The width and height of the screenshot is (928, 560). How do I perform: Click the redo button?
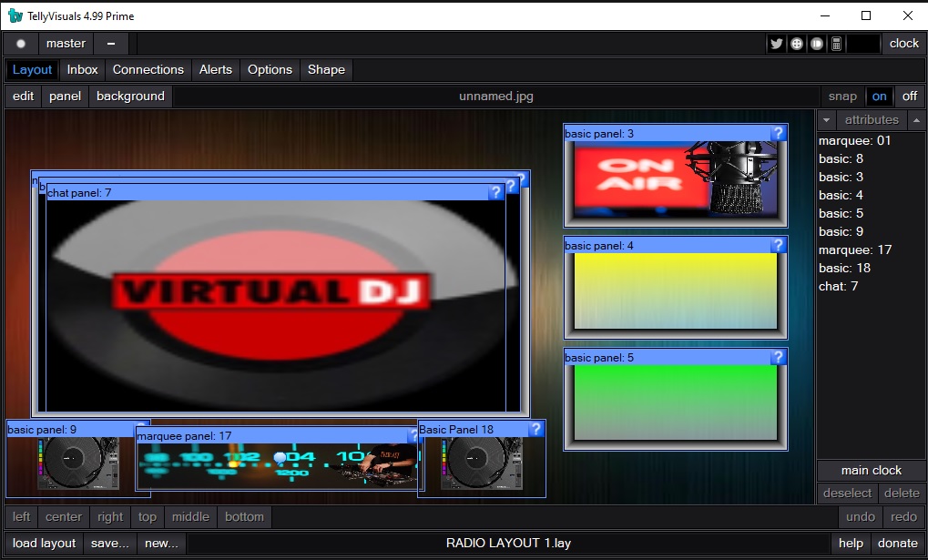click(x=903, y=517)
